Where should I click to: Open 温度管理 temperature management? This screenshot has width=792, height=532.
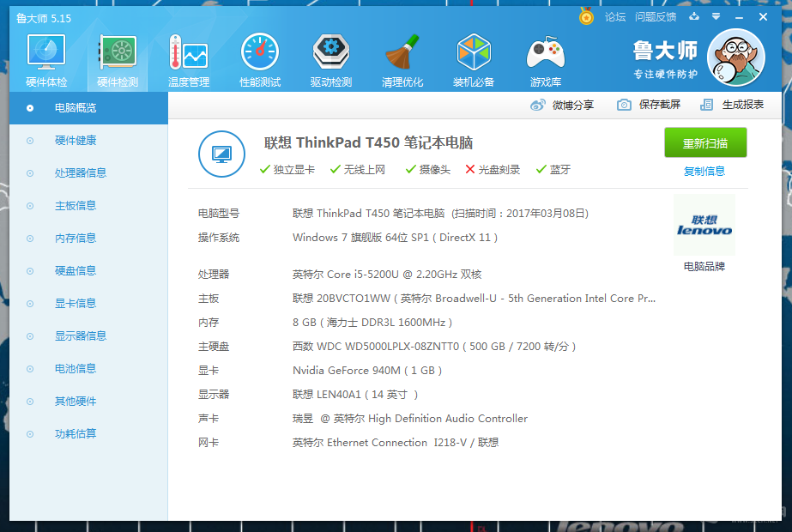(x=189, y=61)
